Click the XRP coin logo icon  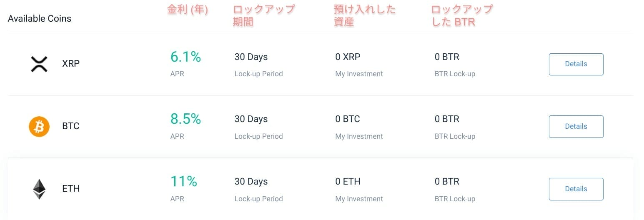(x=39, y=64)
